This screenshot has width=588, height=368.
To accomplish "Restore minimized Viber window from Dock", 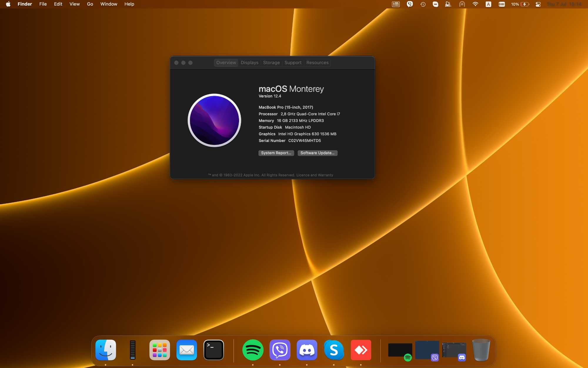I will 427,350.
